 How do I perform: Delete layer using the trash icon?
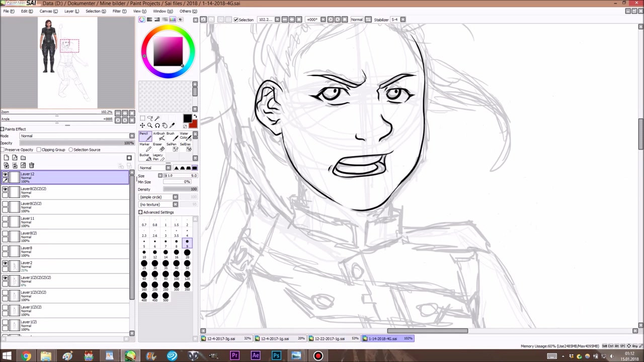pos(31,165)
